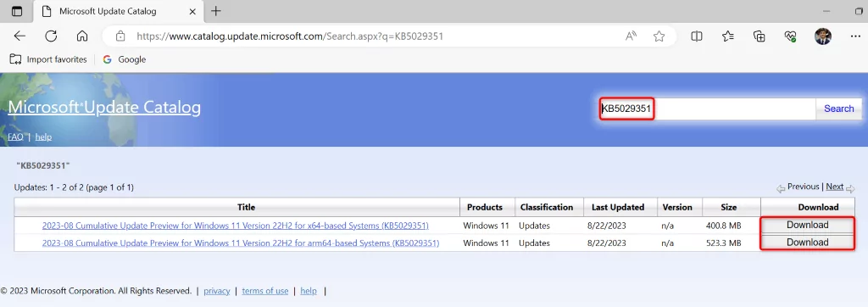Open Browser essentials
868x307 pixels.
(x=791, y=36)
